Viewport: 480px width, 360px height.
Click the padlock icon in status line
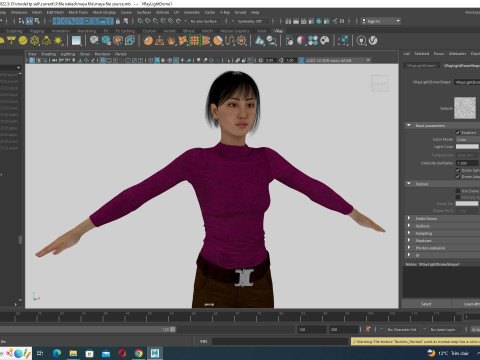click(x=118, y=21)
